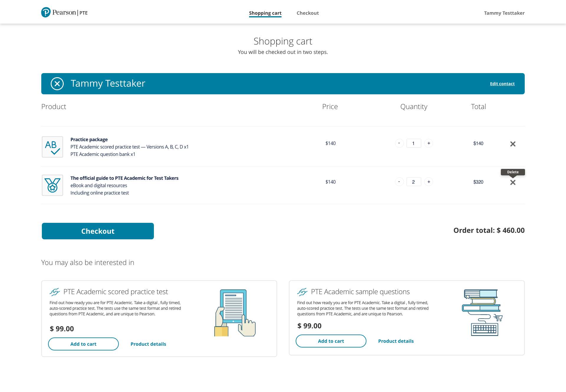Viewport: 566px width, 392px height.
Task: Click icon beside PTE Academic scored practice test title
Action: 55,292
